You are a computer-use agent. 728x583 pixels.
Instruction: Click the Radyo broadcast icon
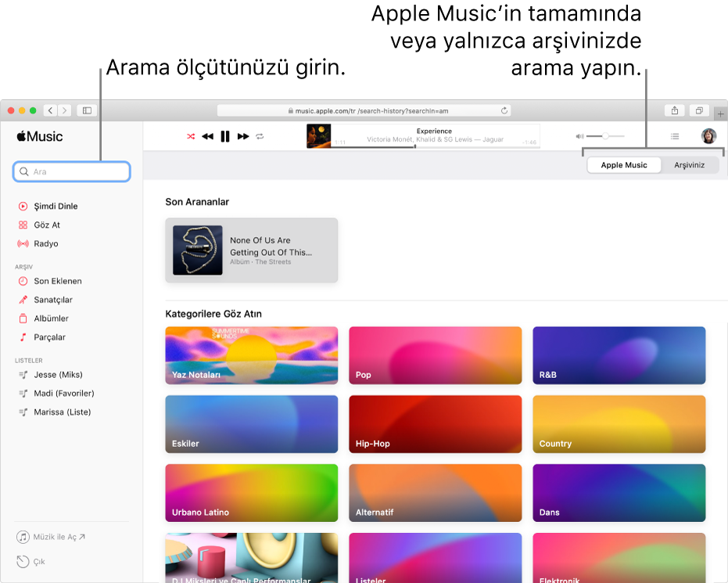click(x=23, y=243)
